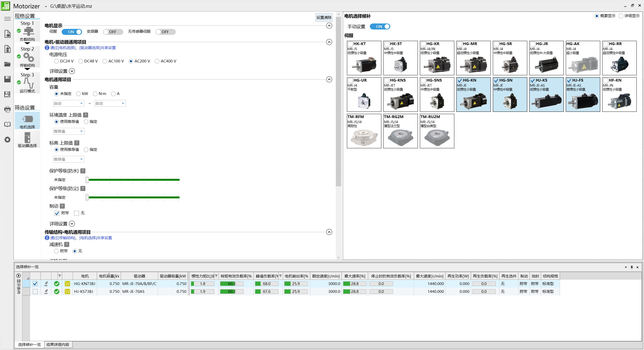Switch to 结果详细内容 tab

coord(58,344)
